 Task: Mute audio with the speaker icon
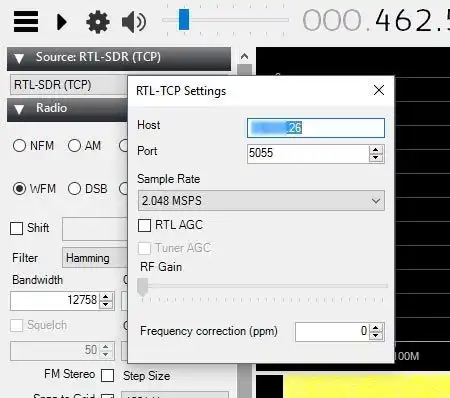pyautogui.click(x=134, y=22)
